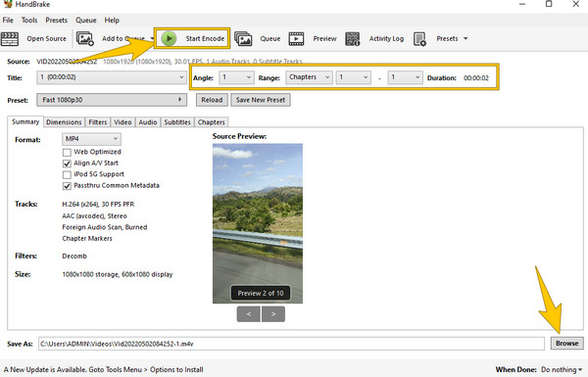Open the When Done dropdown
This screenshot has width=588, height=377.
(562, 369)
